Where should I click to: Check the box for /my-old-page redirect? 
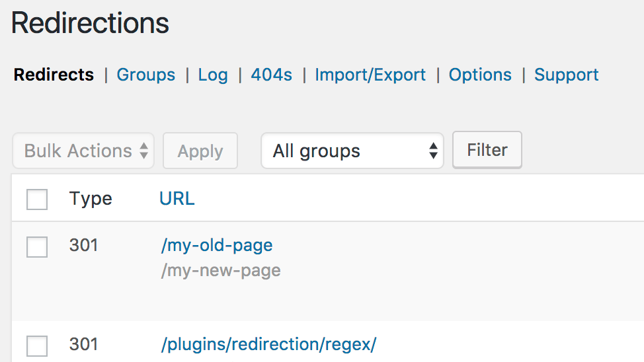click(37, 247)
